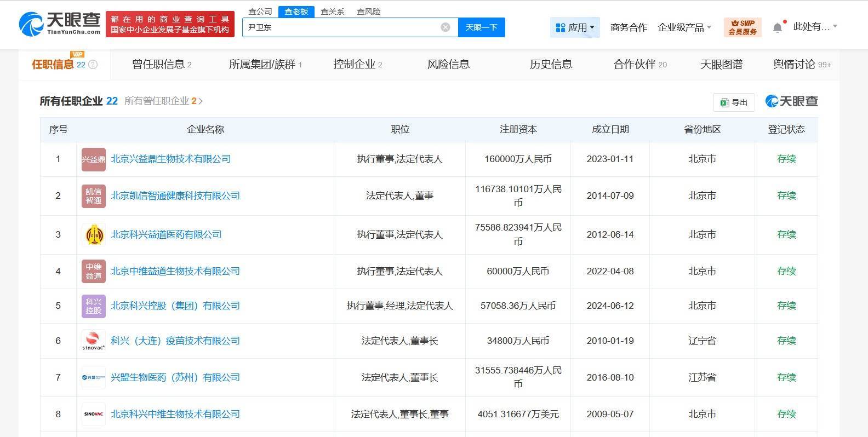Open the 曾任职信息 tab

click(162, 65)
